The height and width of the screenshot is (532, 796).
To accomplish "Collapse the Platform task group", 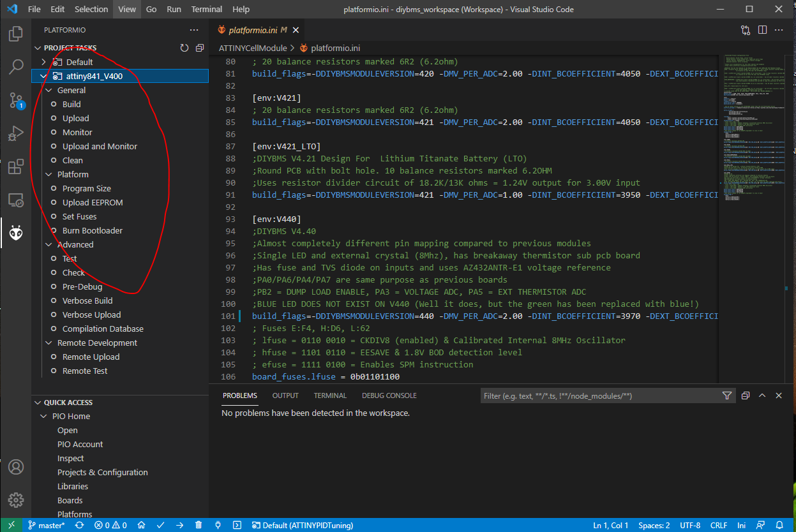I will [49, 174].
